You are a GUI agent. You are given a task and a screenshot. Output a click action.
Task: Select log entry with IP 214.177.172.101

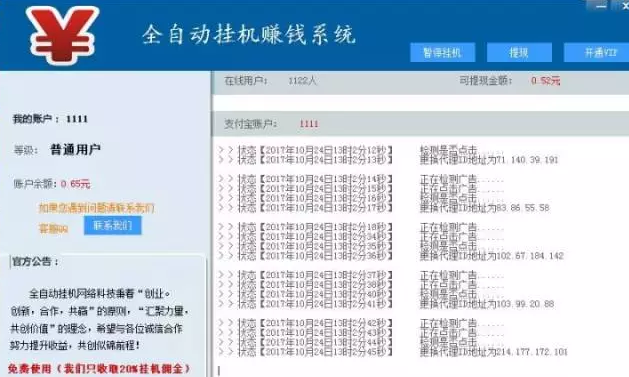[394, 352]
